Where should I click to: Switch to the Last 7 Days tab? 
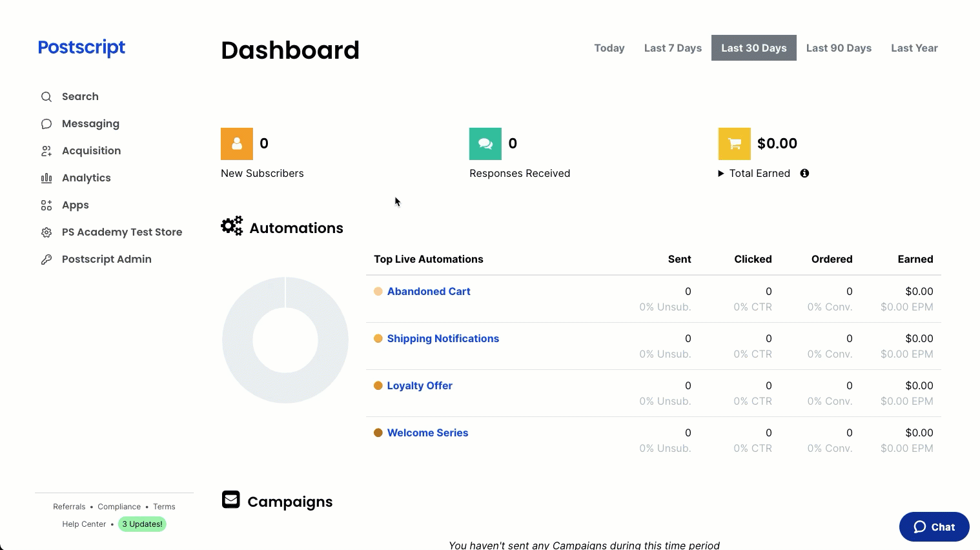coord(673,48)
